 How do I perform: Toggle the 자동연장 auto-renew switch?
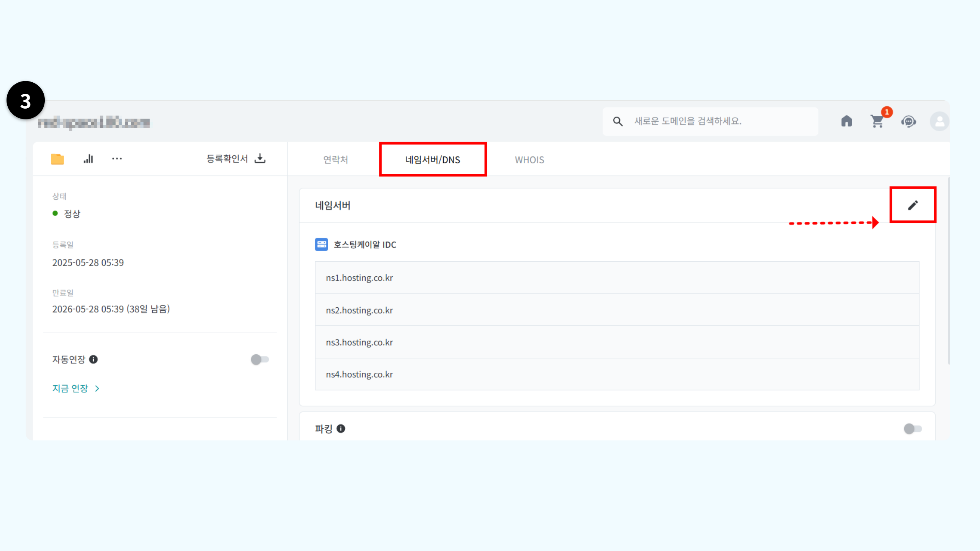[x=260, y=359]
